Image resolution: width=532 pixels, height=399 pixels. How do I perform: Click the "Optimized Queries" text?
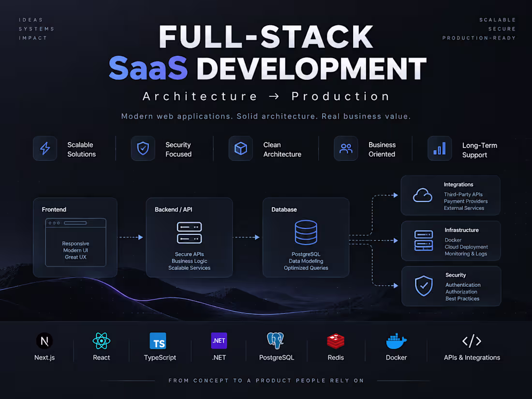pos(306,268)
